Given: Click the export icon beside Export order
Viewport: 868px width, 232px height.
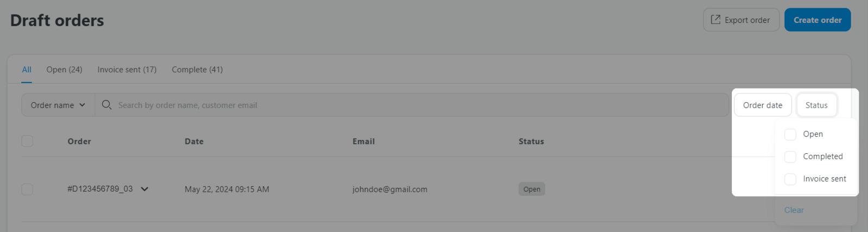Looking at the screenshot, I should pos(716,20).
